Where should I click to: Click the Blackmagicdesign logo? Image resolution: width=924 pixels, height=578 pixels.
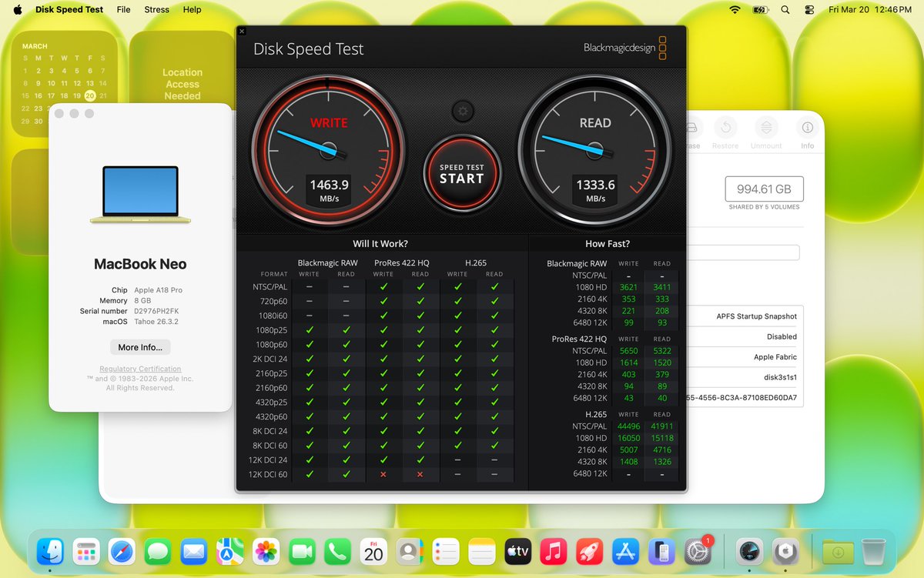[x=624, y=48]
